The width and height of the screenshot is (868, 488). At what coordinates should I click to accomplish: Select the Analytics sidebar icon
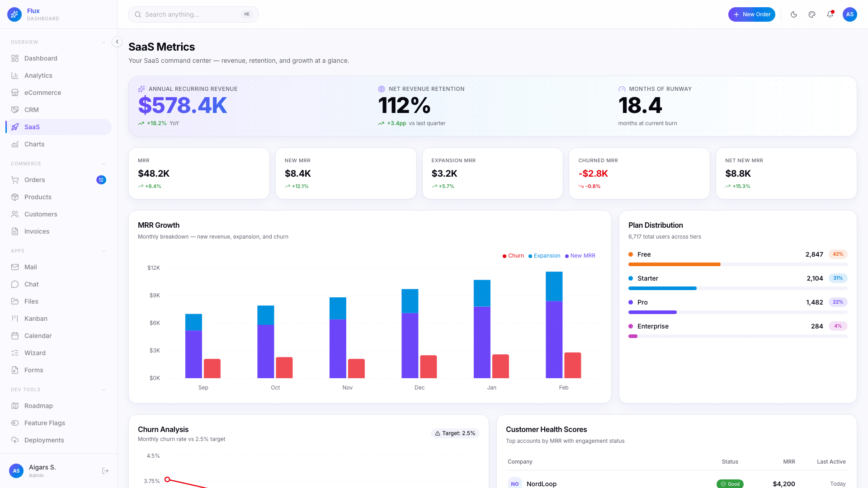click(x=15, y=75)
